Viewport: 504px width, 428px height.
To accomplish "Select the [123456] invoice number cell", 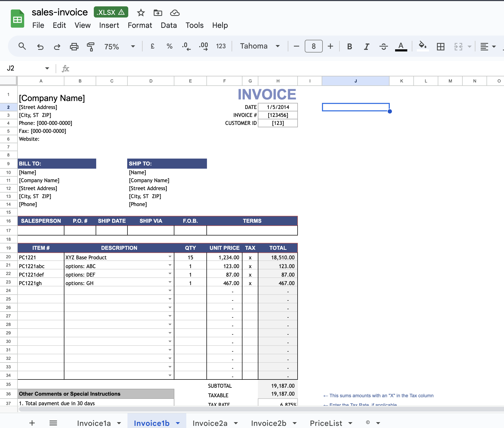I will tap(278, 115).
